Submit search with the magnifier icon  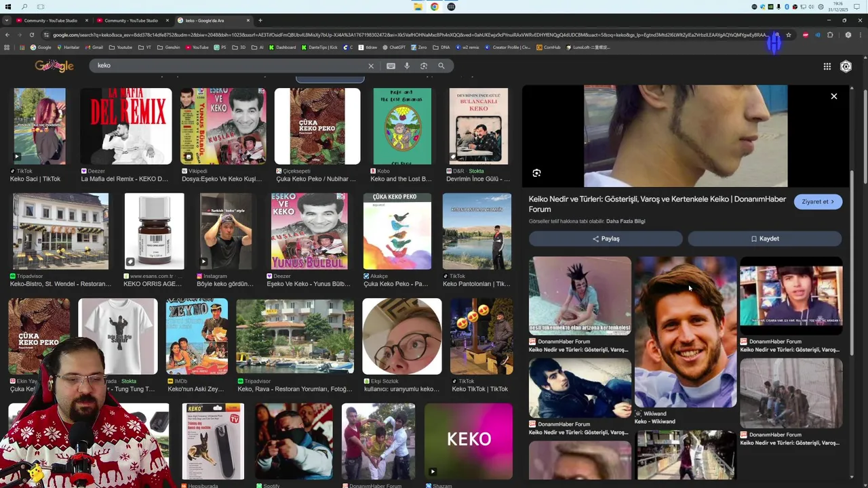[x=441, y=66]
